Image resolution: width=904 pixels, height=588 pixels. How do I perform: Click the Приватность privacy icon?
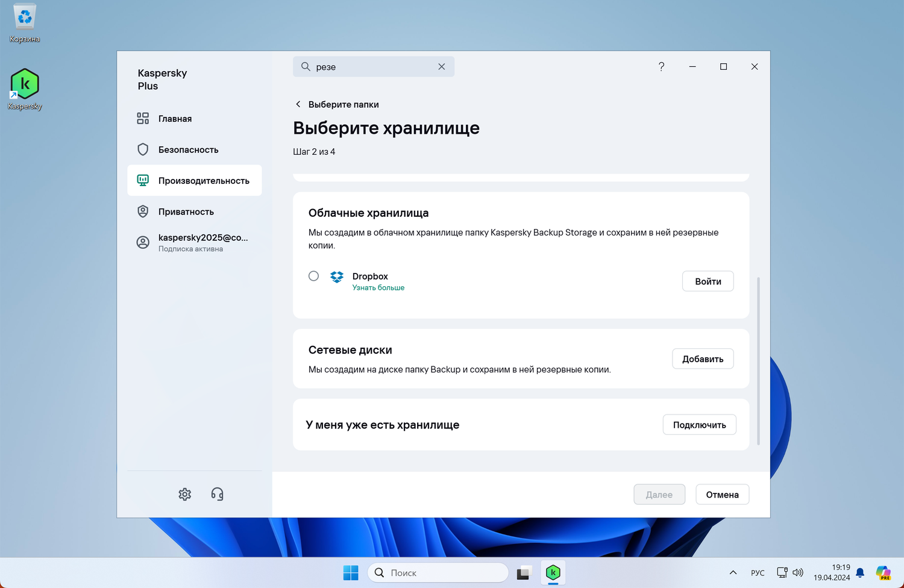[x=143, y=211]
